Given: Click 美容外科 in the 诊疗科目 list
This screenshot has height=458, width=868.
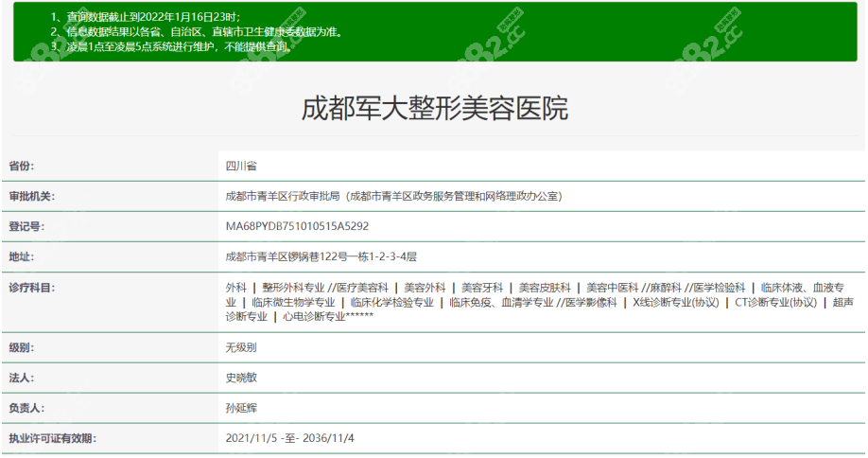Looking at the screenshot, I should (x=425, y=288).
